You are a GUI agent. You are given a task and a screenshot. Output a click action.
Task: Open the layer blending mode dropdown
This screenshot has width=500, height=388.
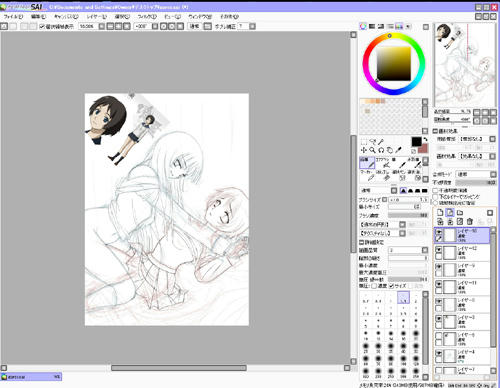[493, 174]
